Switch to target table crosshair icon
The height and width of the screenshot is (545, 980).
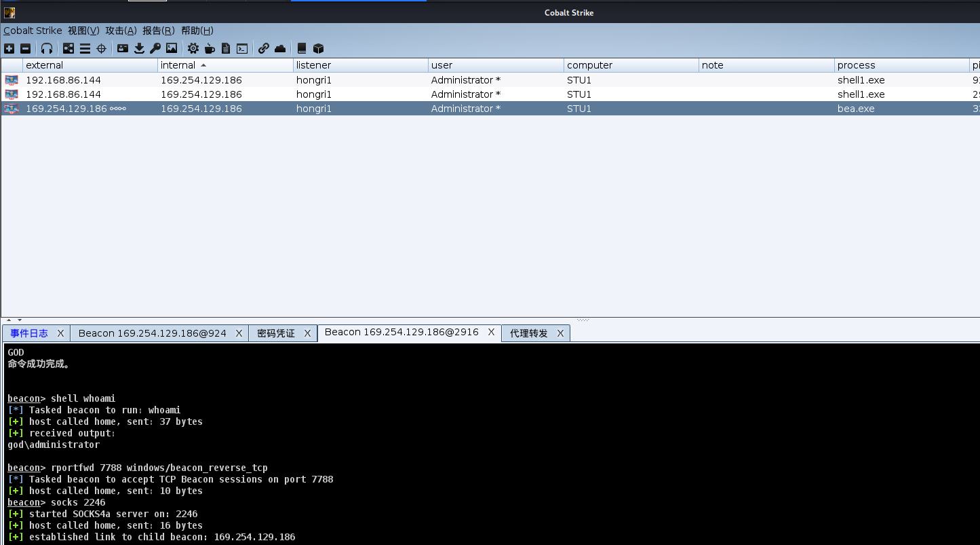pyautogui.click(x=102, y=48)
